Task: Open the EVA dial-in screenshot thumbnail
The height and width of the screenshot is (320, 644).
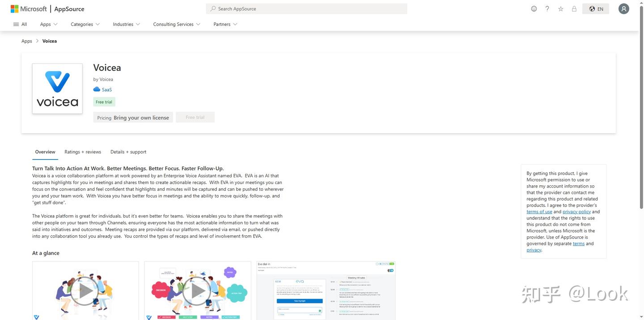Action: [326, 290]
